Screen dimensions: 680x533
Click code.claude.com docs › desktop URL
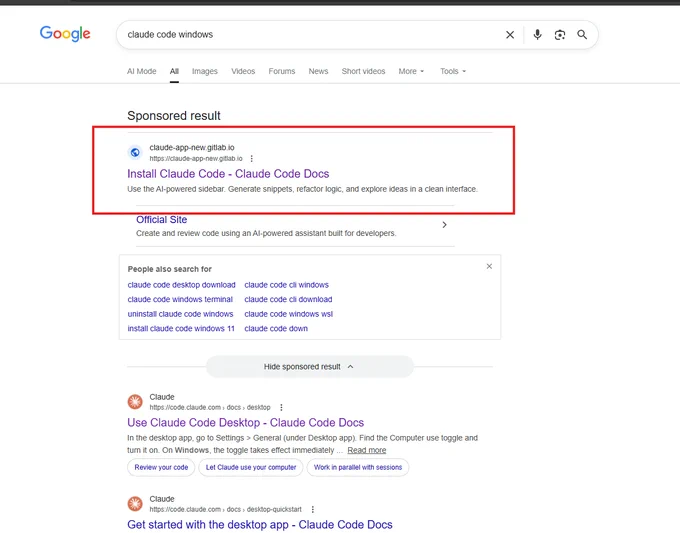pyautogui.click(x=210, y=408)
